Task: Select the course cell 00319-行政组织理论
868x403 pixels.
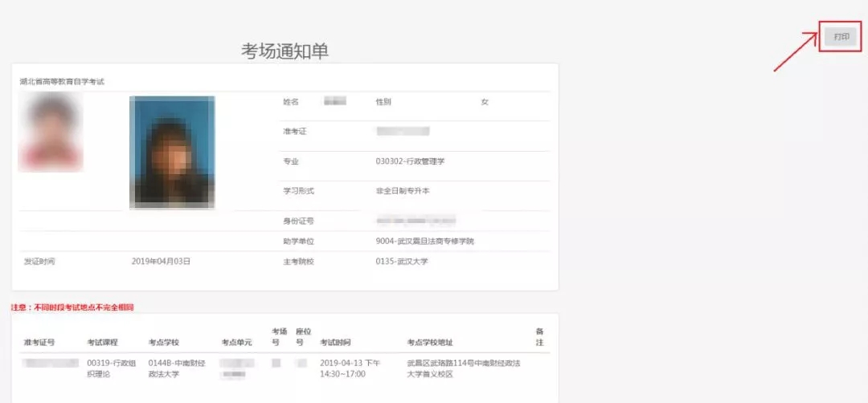Action: 111,368
